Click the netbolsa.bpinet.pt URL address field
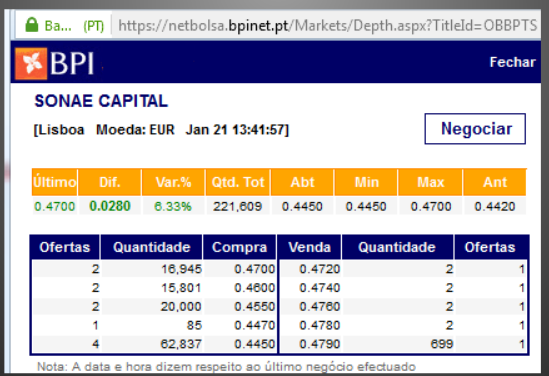549x376 pixels. pyautogui.click(x=327, y=26)
